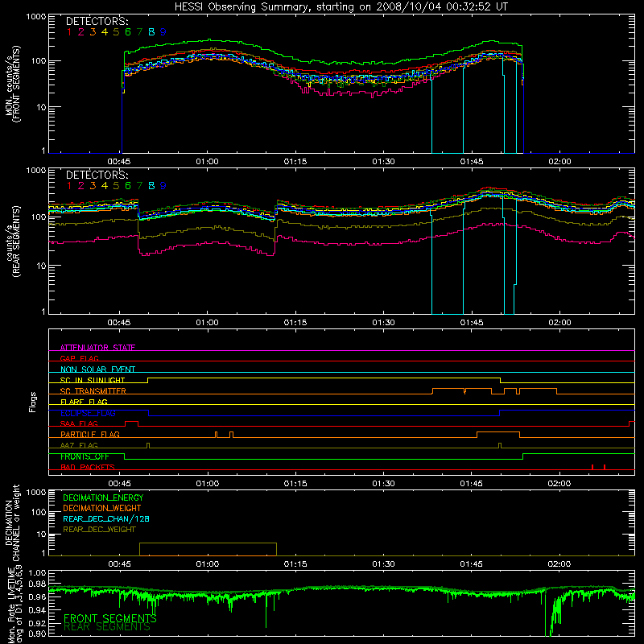Viewport: 644px width, 644px height.
Task: Click the 01:45 tick label under the Flags plot
Action: click(471, 484)
